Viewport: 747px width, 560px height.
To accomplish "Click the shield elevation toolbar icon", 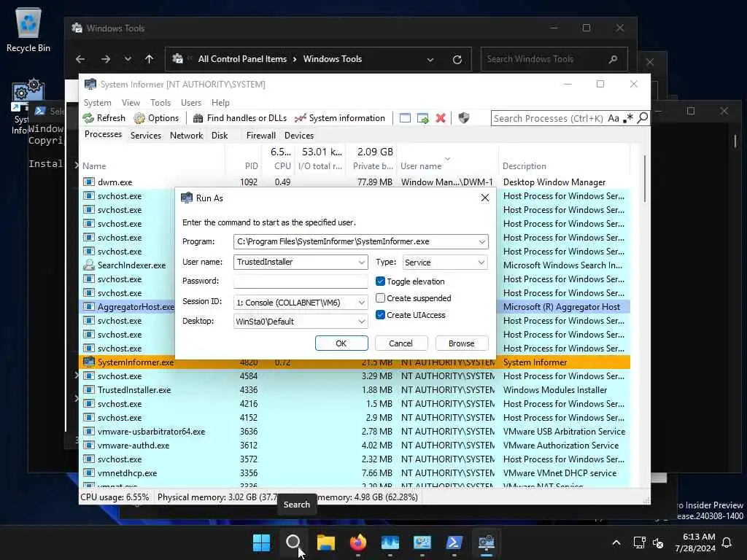I will [x=463, y=118].
